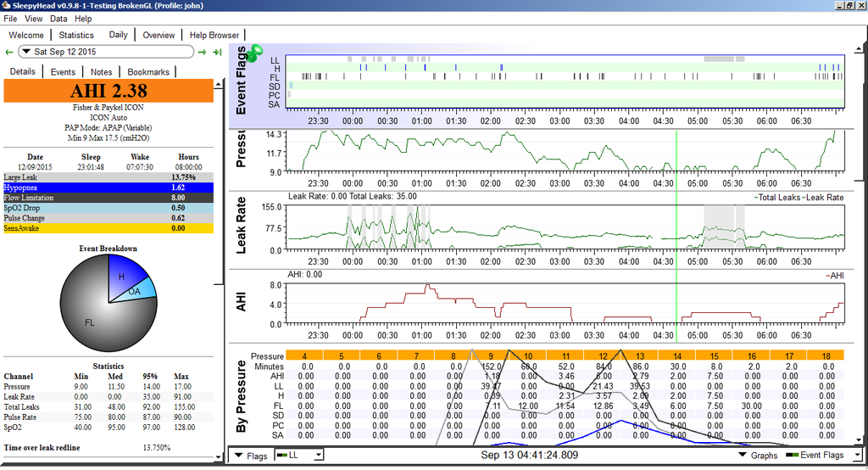Go to previous day with green left arrow
The height and width of the screenshot is (470, 868).
(x=8, y=52)
